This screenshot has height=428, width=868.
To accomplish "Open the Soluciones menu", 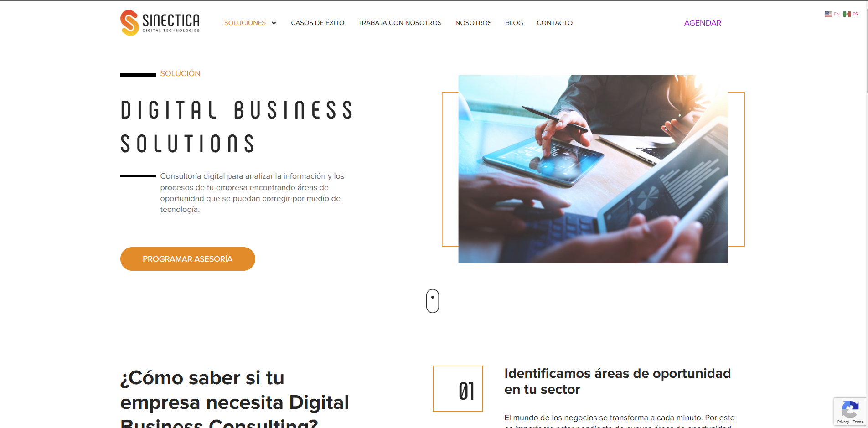I will (x=245, y=23).
